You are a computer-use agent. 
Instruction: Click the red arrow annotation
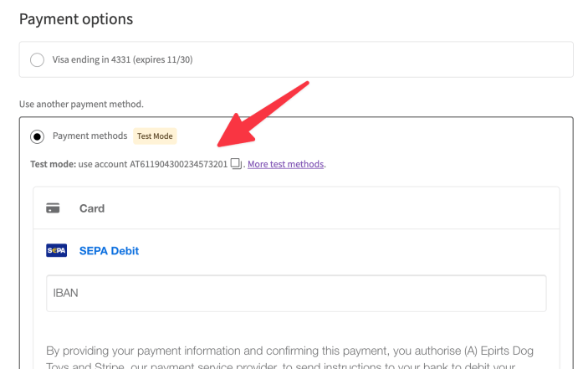pyautogui.click(x=263, y=114)
